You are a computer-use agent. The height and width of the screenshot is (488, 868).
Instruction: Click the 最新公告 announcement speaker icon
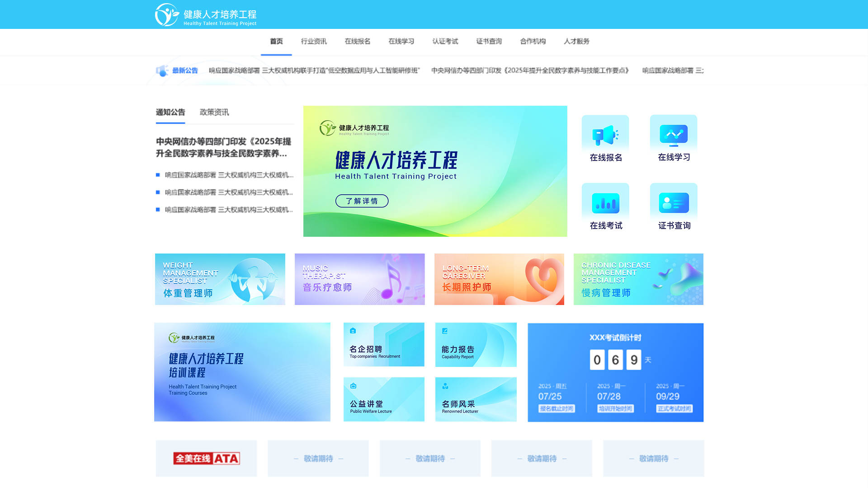pyautogui.click(x=162, y=71)
